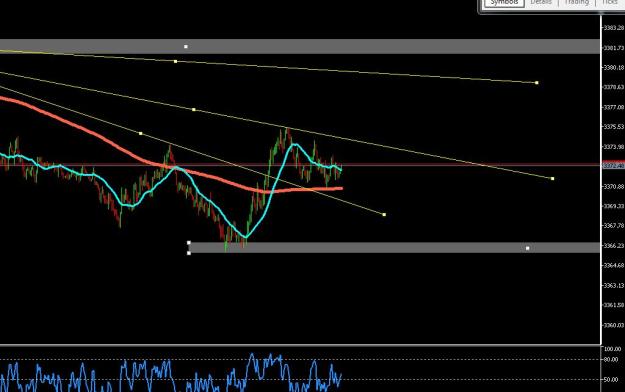
Task: Select lower gray rectangle's top-left corner anchor
Action: 189,242
